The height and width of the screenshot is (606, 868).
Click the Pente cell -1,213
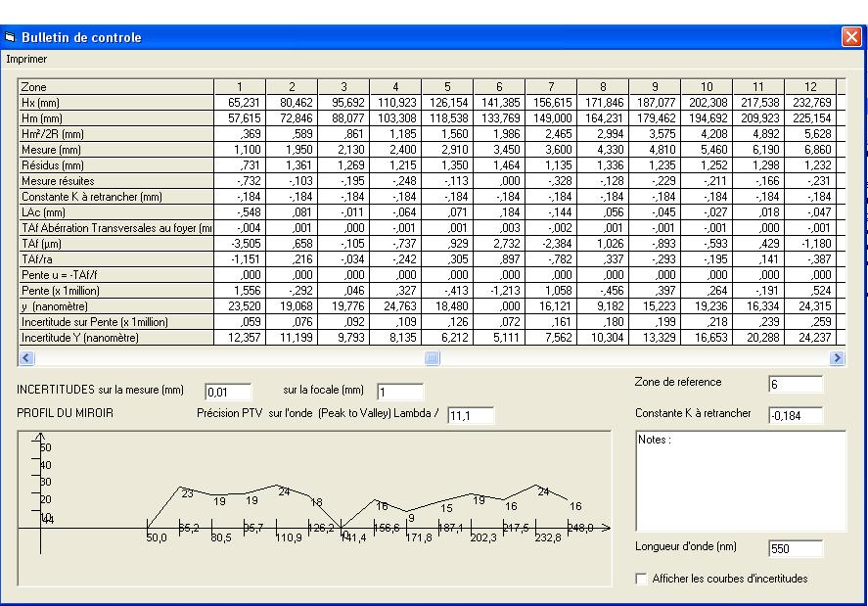499,290
